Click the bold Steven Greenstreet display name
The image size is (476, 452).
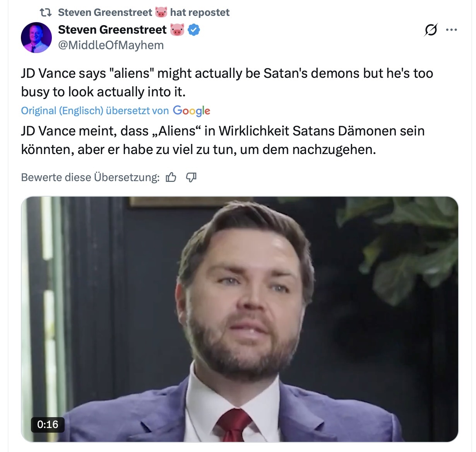(x=112, y=30)
